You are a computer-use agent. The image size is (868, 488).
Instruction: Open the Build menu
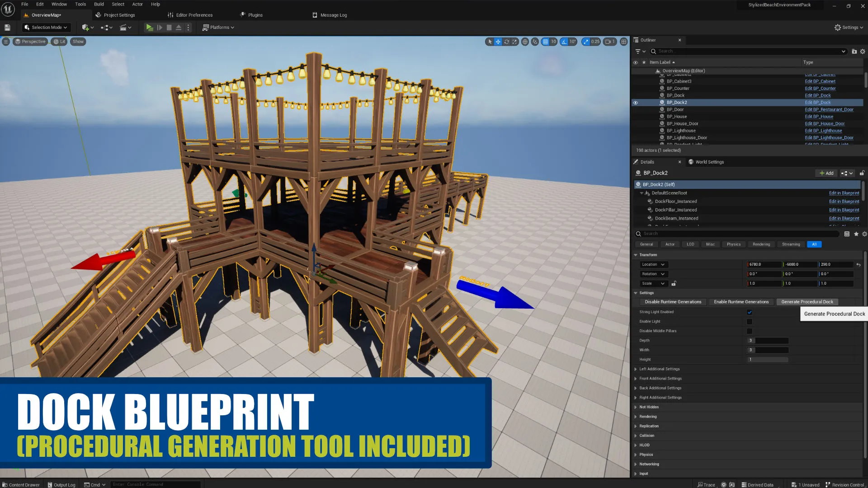(x=99, y=4)
